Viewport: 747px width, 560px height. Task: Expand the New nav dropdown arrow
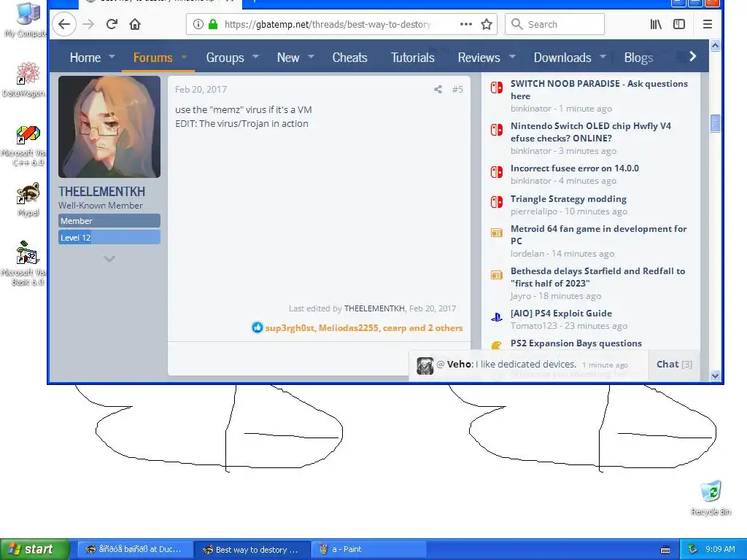311,56
